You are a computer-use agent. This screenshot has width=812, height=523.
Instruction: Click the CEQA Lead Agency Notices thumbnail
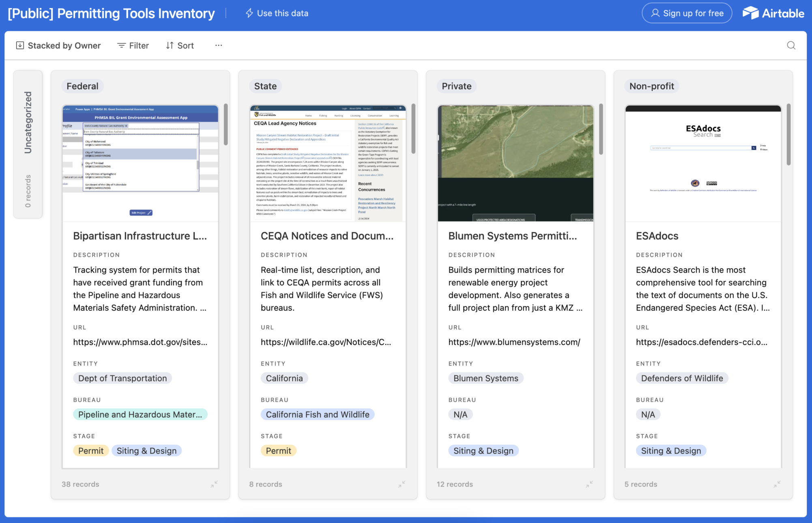pos(328,163)
